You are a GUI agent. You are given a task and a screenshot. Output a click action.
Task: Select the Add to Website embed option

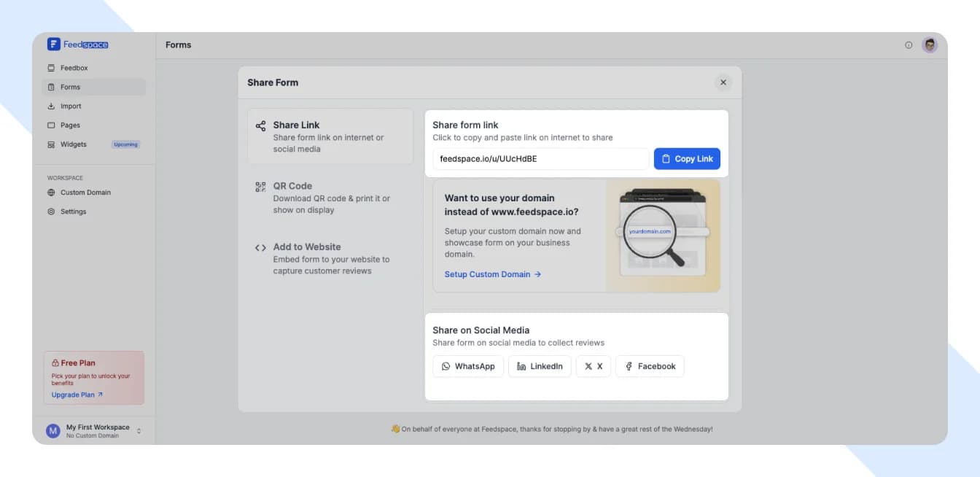[306, 247]
